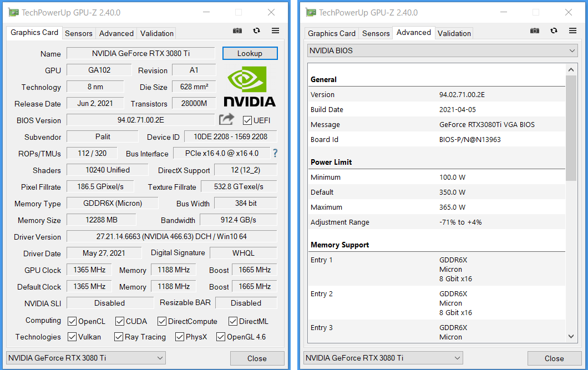Toggle the Ray Tracing checkbox
This screenshot has width=588, height=370.
[119, 337]
